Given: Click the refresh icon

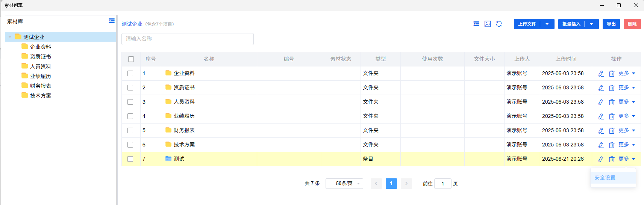Looking at the screenshot, I should [x=499, y=24].
